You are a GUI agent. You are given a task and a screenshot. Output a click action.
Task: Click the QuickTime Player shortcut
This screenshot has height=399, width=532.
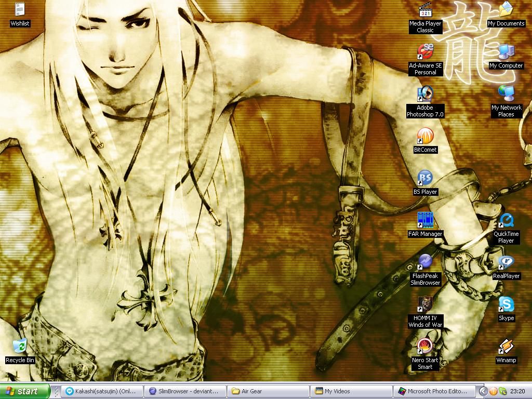point(506,228)
